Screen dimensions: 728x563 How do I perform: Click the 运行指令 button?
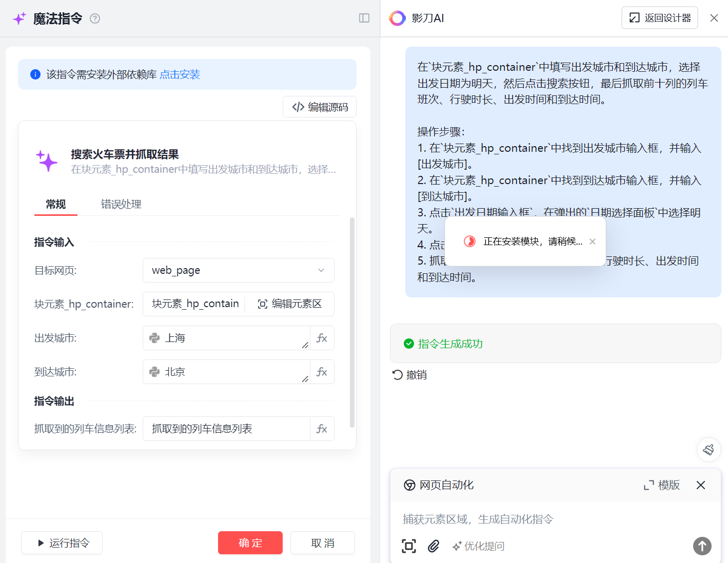coord(62,543)
